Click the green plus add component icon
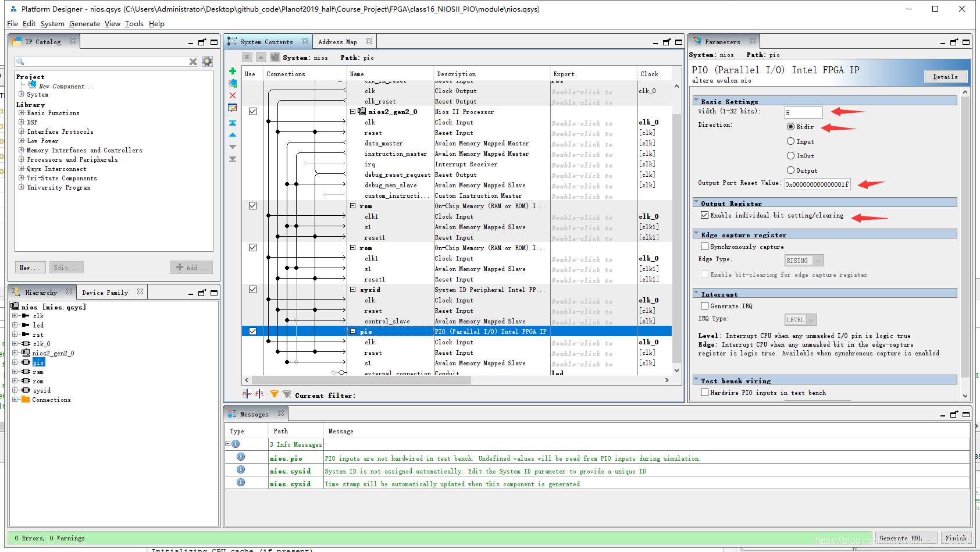This screenshot has width=980, height=552. (x=233, y=71)
